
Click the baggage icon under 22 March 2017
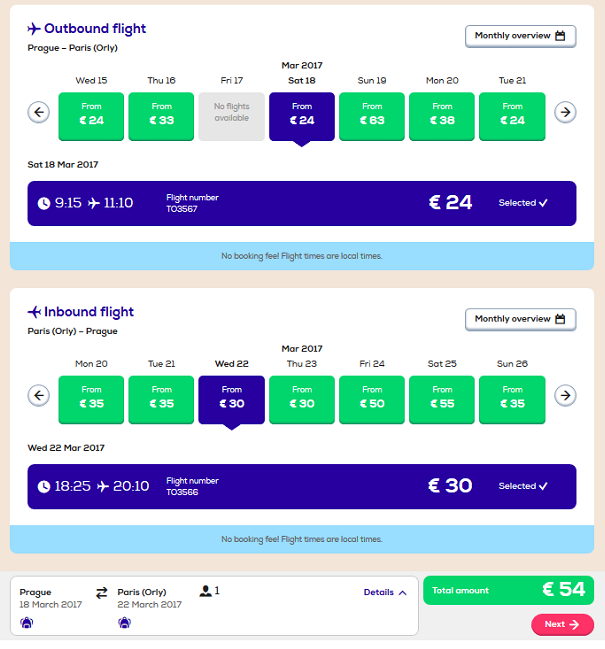coord(125,622)
